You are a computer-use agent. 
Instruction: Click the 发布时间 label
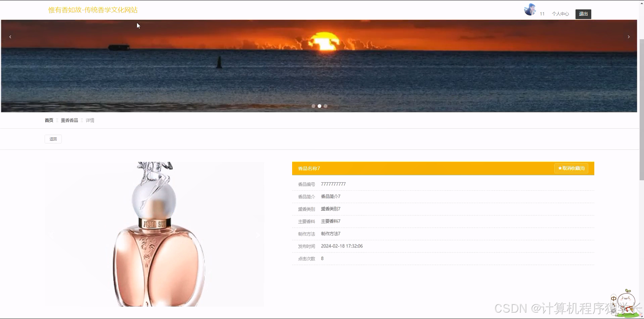[x=307, y=246]
